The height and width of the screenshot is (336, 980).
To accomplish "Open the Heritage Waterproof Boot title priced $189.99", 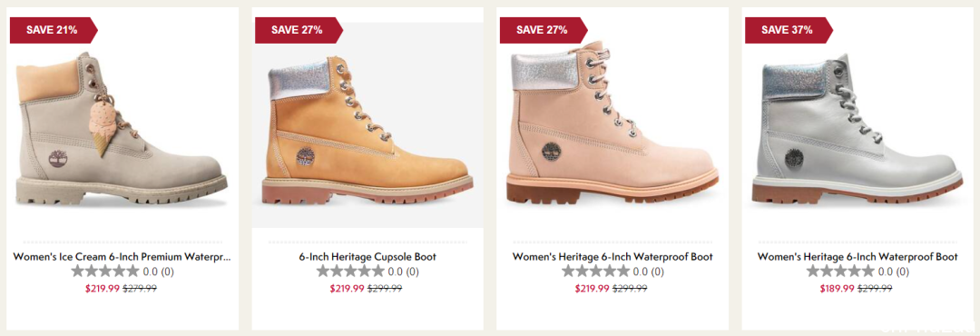I will point(857,256).
